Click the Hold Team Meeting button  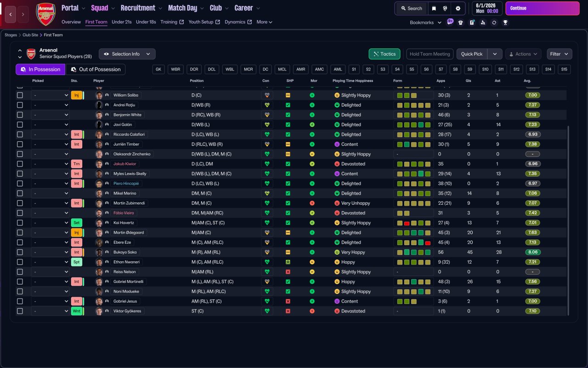[430, 54]
